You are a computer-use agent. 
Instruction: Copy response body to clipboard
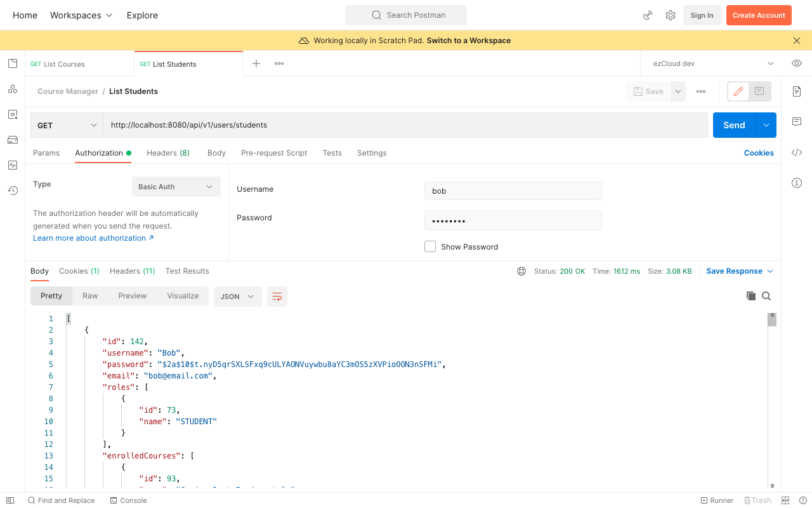pyautogui.click(x=751, y=296)
